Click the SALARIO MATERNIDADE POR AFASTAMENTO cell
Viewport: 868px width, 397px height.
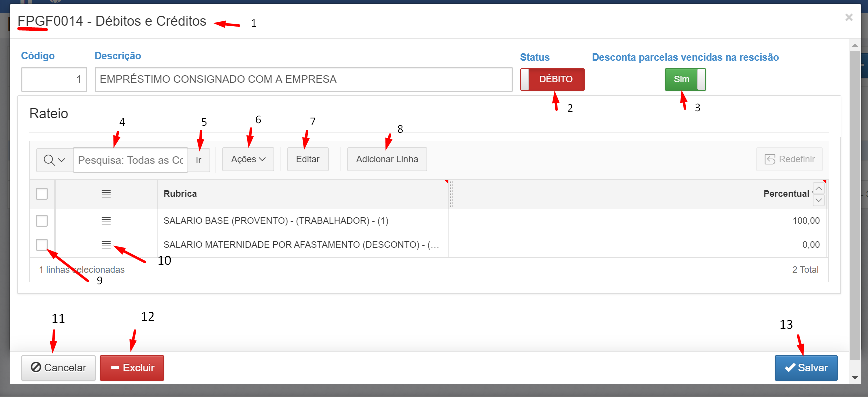point(303,245)
